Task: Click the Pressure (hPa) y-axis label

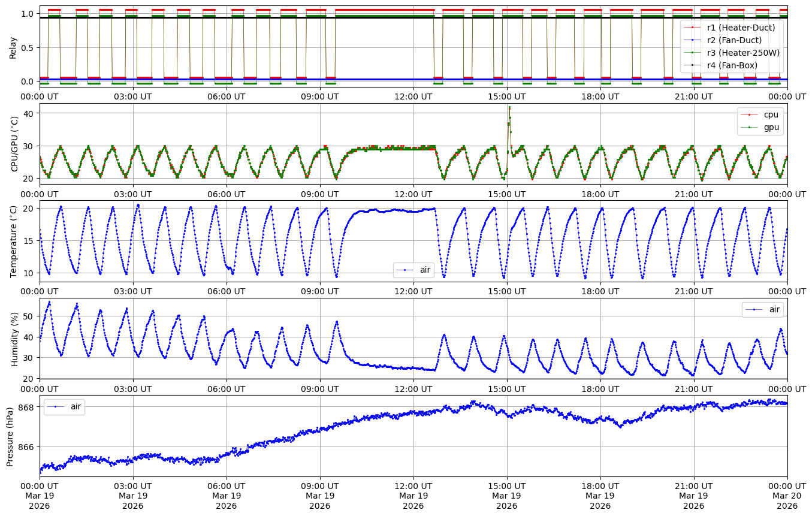Action: tap(10, 436)
